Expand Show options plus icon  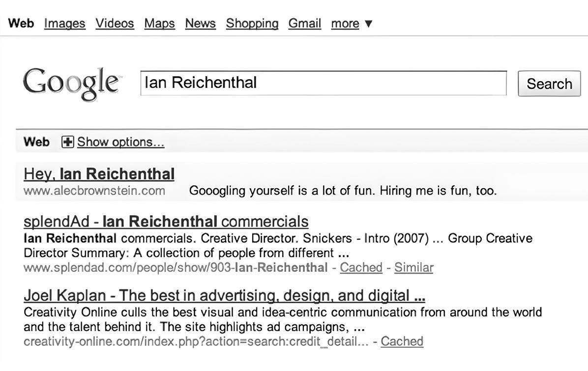[67, 143]
